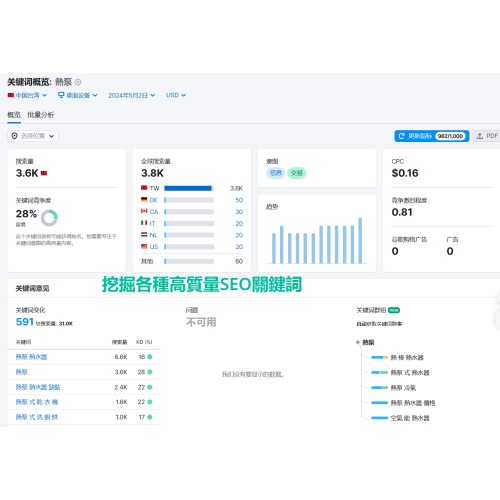Open the USD currency dropdown
The width and height of the screenshot is (500, 500).
click(176, 95)
